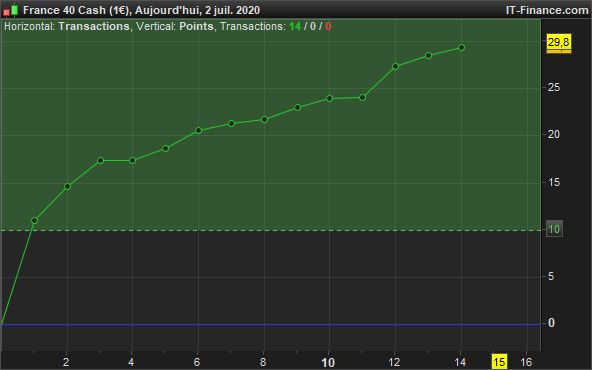Click the green 10 level label on the axis
The width and height of the screenshot is (592, 370).
tap(554, 229)
